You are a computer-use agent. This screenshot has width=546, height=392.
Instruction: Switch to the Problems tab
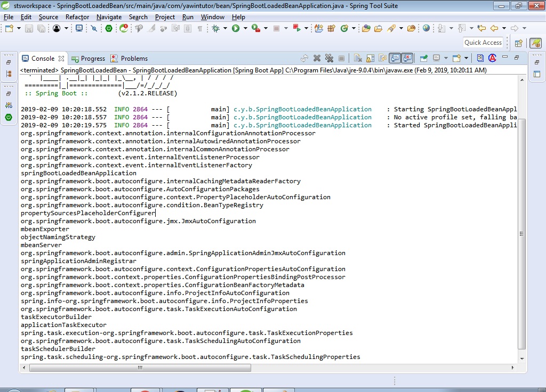(128, 58)
